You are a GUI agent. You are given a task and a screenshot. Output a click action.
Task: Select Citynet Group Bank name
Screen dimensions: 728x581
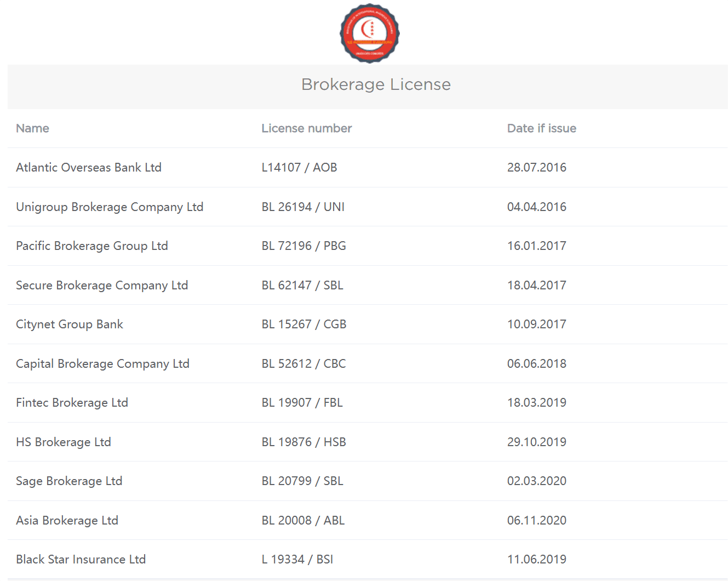point(70,324)
